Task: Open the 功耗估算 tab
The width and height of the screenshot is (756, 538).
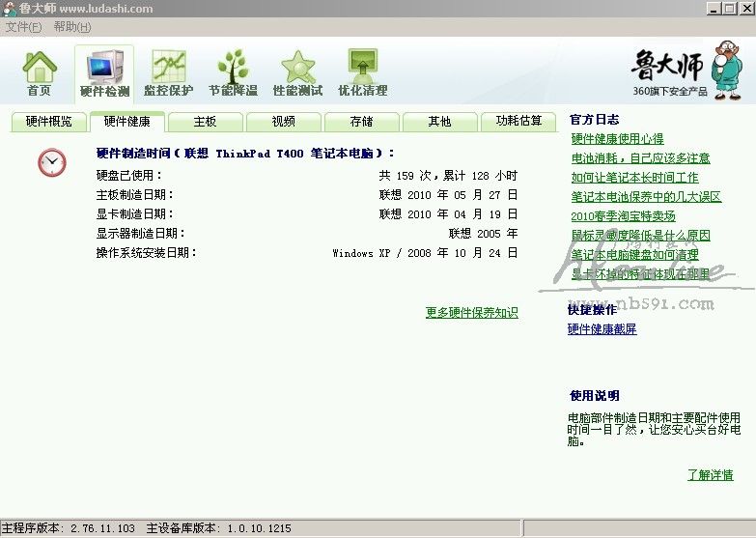Action: point(518,121)
